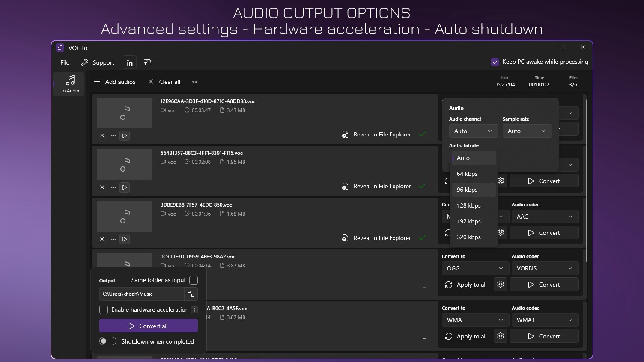Toggle Shutdown when completed

point(108,341)
